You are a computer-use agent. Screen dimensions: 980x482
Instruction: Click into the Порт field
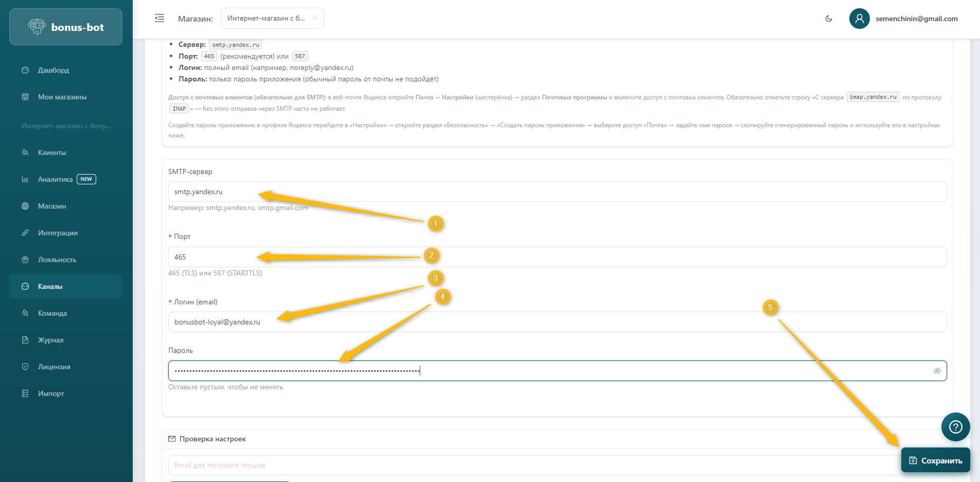pyautogui.click(x=557, y=257)
